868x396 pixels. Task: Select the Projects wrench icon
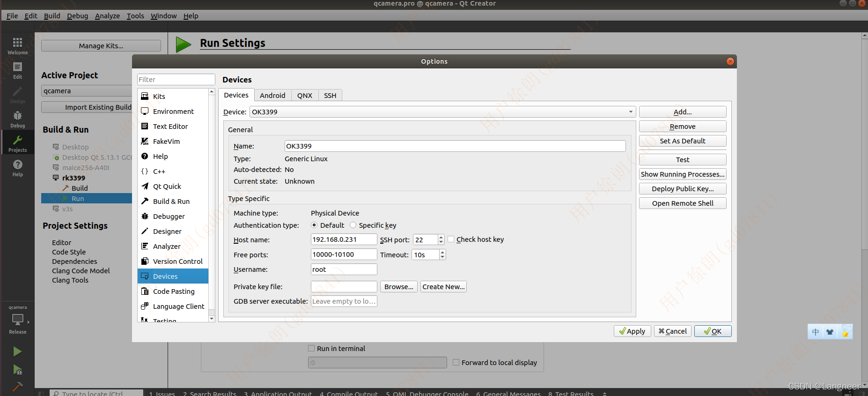(17, 143)
